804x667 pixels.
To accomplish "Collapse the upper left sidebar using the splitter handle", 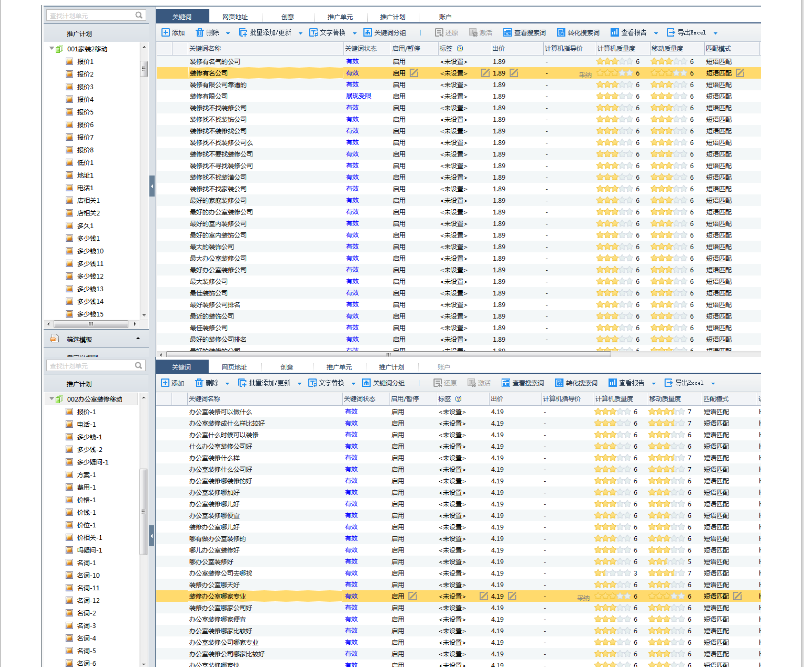I will pyautogui.click(x=152, y=186).
